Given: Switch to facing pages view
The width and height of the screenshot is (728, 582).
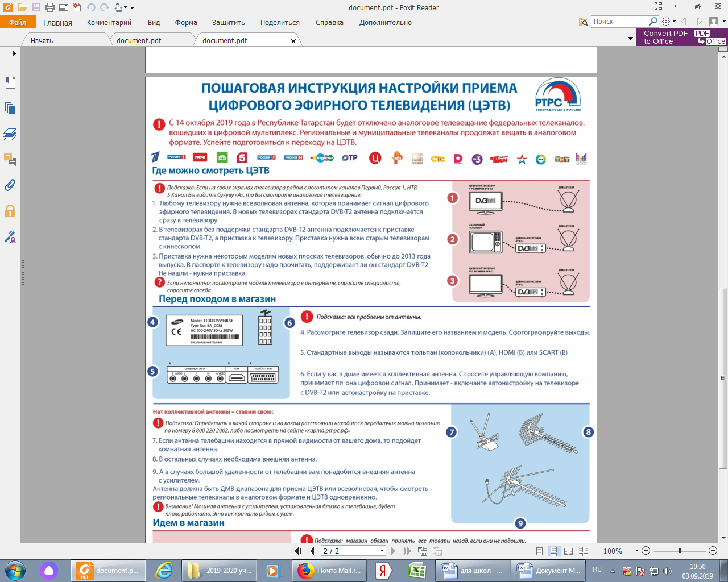Looking at the screenshot, I should click(568, 551).
